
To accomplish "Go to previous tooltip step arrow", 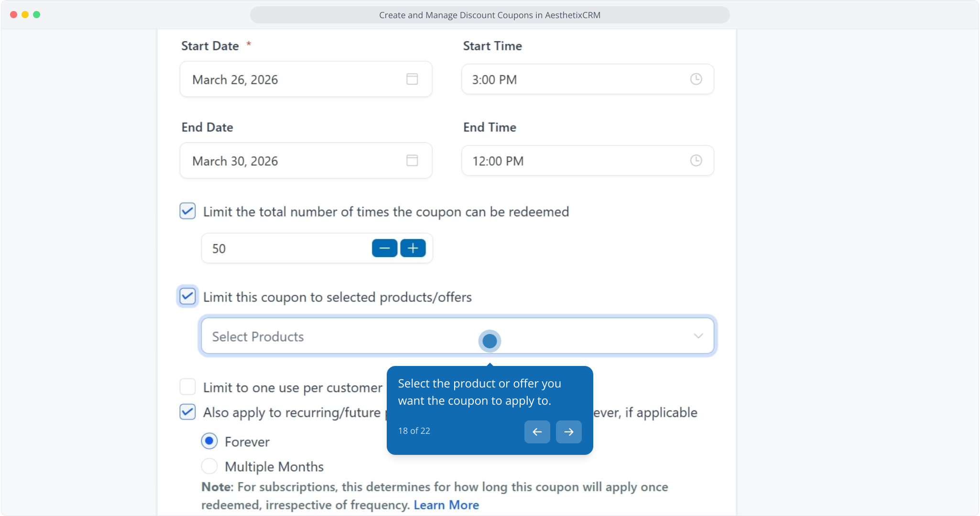I will pyautogui.click(x=537, y=432).
